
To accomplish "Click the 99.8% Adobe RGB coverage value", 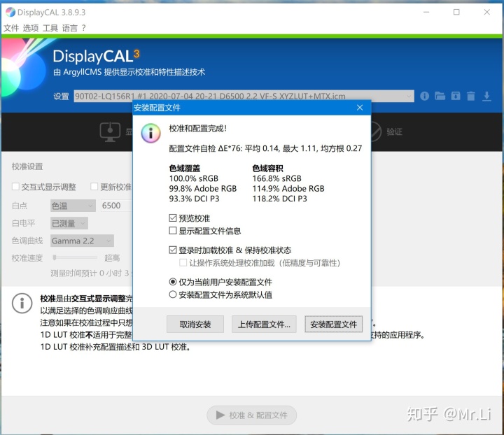I will 203,188.
